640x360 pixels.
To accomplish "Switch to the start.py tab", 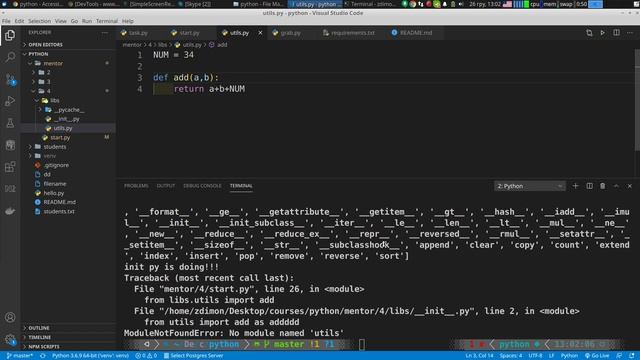I will tap(189, 33).
